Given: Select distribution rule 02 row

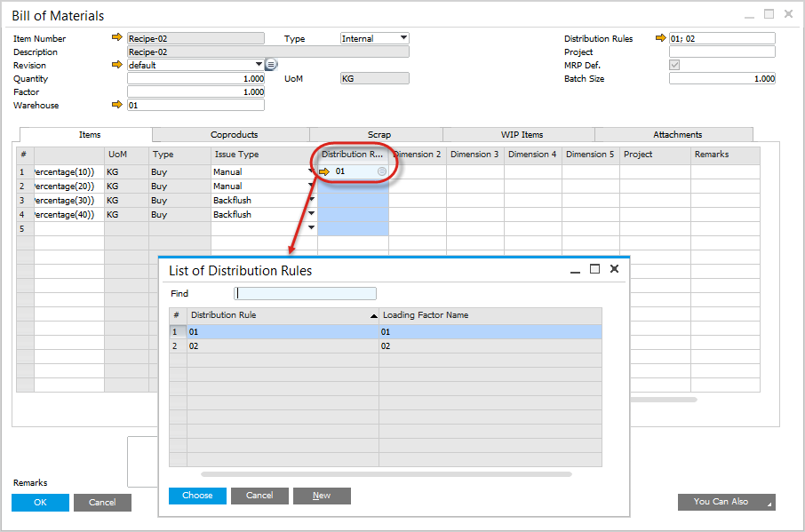Looking at the screenshot, I should [283, 346].
